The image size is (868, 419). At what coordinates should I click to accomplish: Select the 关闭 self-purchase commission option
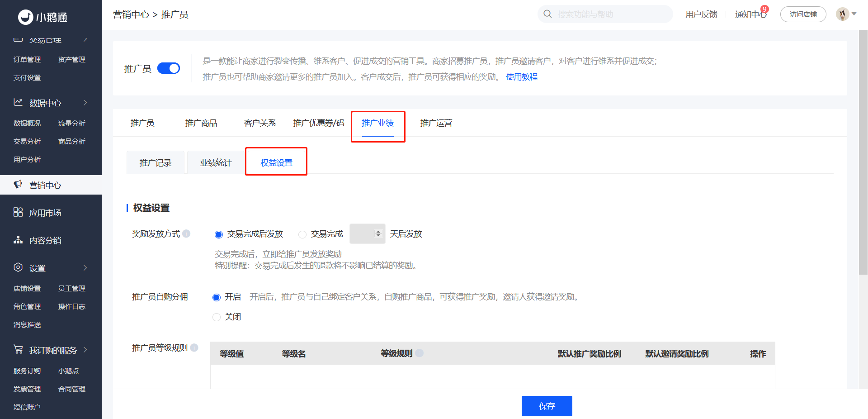tap(217, 317)
